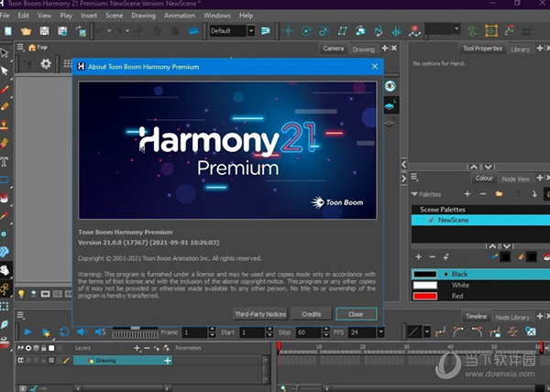Select the Maintain Size tool icon
Image resolution: width=550 pixels, height=392 pixels.
coord(360,31)
